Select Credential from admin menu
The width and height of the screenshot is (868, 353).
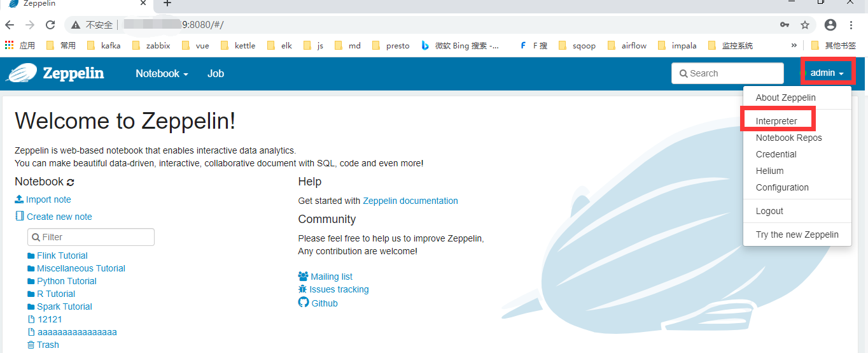776,154
